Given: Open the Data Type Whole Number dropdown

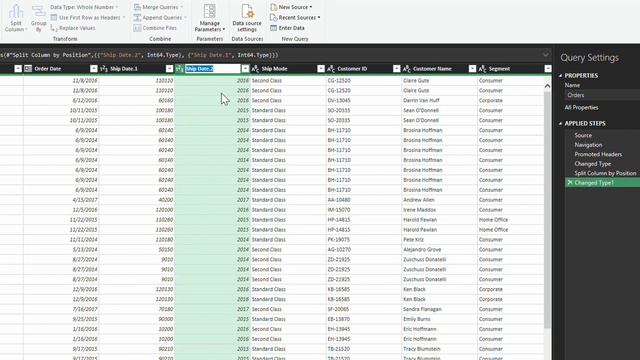Looking at the screenshot, I should [84, 7].
